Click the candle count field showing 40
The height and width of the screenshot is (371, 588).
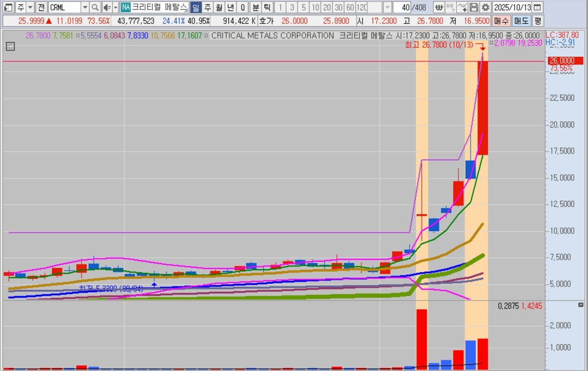pyautogui.click(x=402, y=7)
